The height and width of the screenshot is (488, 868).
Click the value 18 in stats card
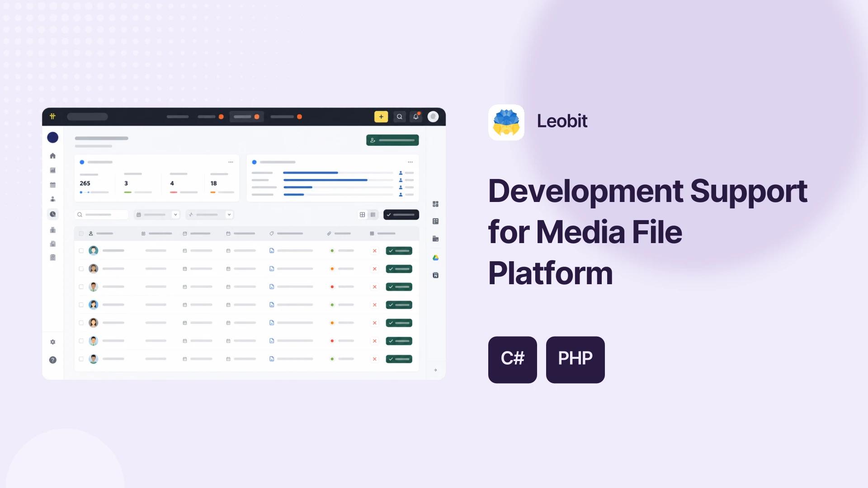click(214, 183)
